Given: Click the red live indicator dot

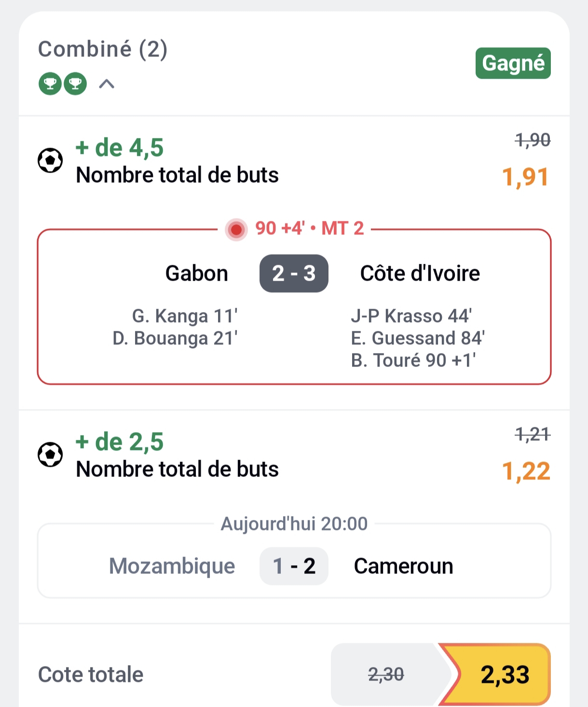Looking at the screenshot, I should 236,230.
